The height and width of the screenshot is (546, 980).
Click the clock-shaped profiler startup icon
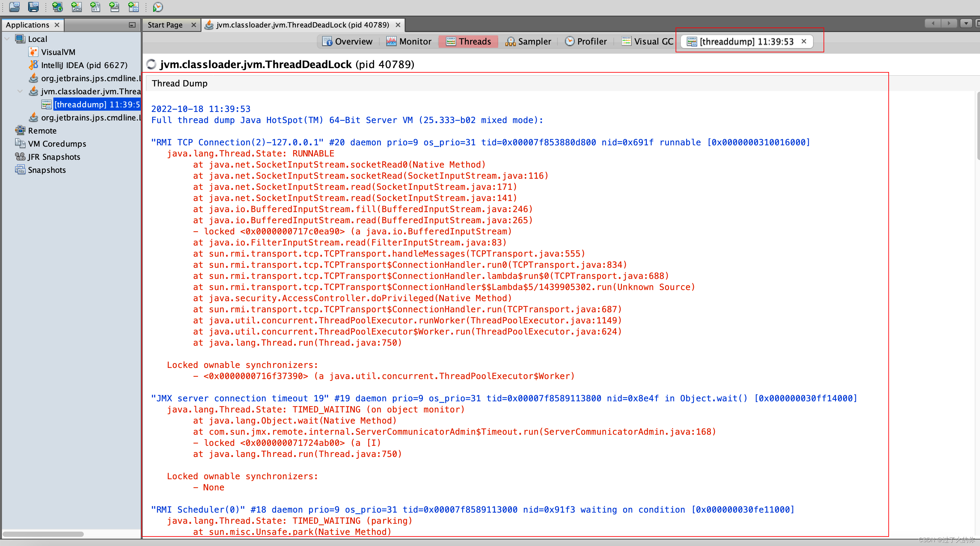click(158, 7)
